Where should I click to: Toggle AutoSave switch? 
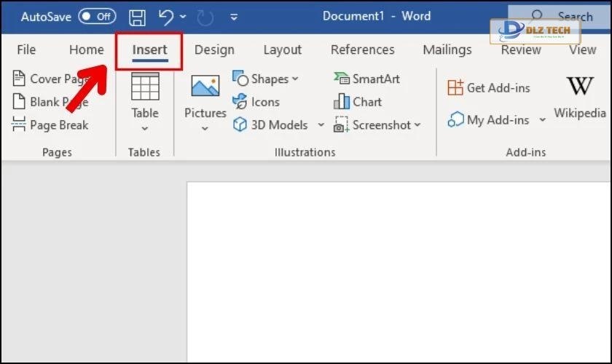97,16
